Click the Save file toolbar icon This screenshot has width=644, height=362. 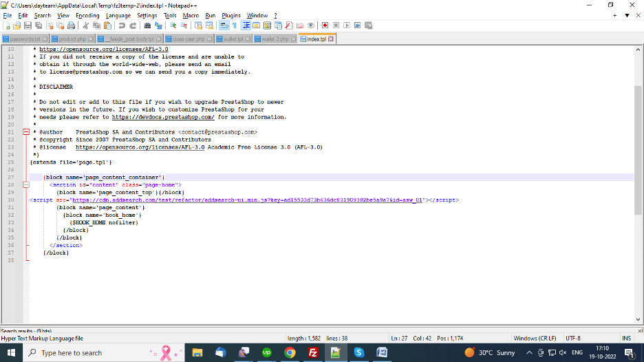click(28, 25)
